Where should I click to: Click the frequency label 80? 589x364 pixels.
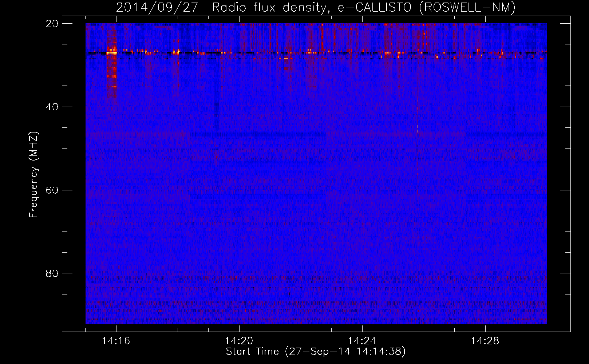pyautogui.click(x=52, y=273)
